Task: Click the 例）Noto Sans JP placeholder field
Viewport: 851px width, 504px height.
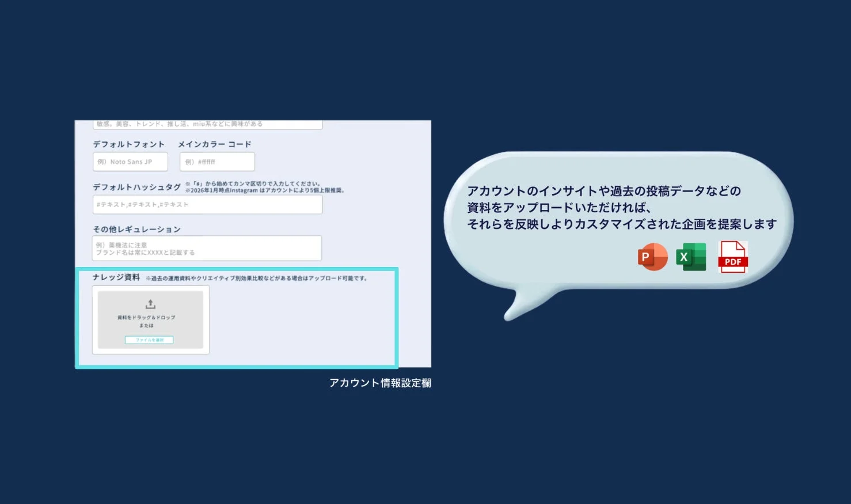Action: point(130,162)
